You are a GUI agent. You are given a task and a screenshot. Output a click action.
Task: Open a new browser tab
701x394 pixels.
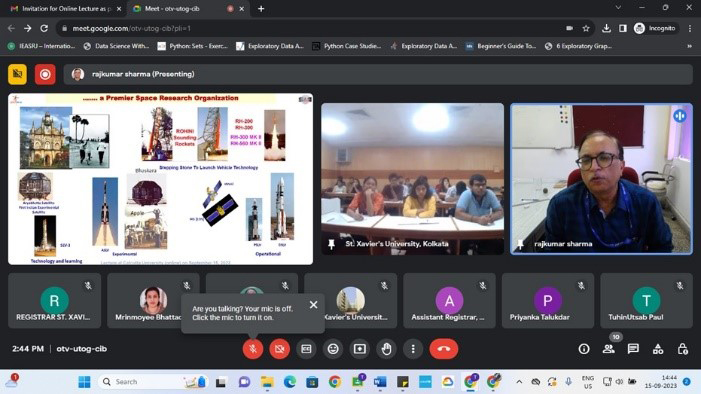click(261, 8)
